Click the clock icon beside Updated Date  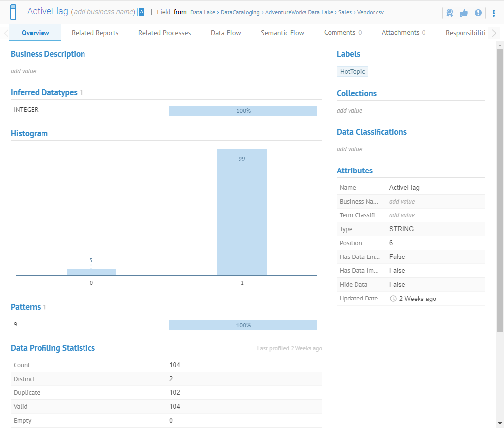point(393,299)
